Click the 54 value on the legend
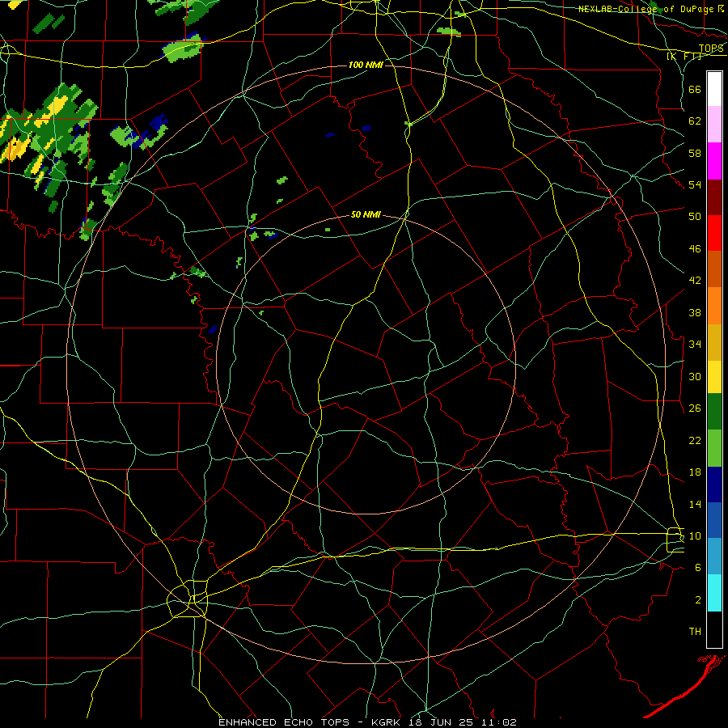Image resolution: width=728 pixels, height=728 pixels. [x=695, y=184]
